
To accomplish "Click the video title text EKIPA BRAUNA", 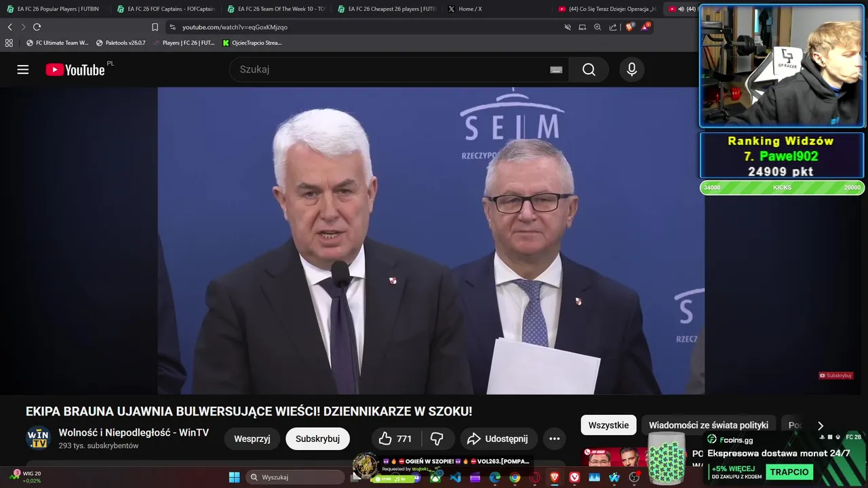I will coord(249,411).
